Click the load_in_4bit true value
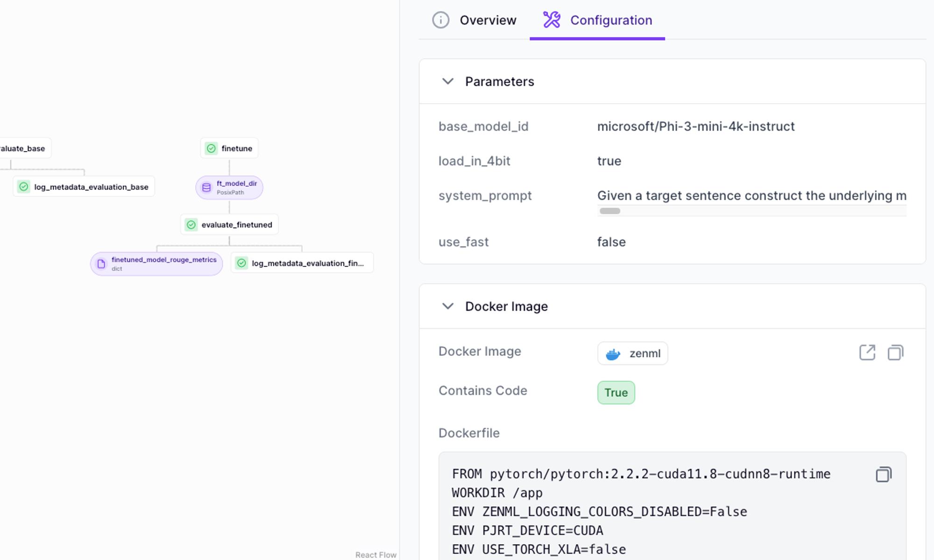Image resolution: width=934 pixels, height=560 pixels. (609, 161)
